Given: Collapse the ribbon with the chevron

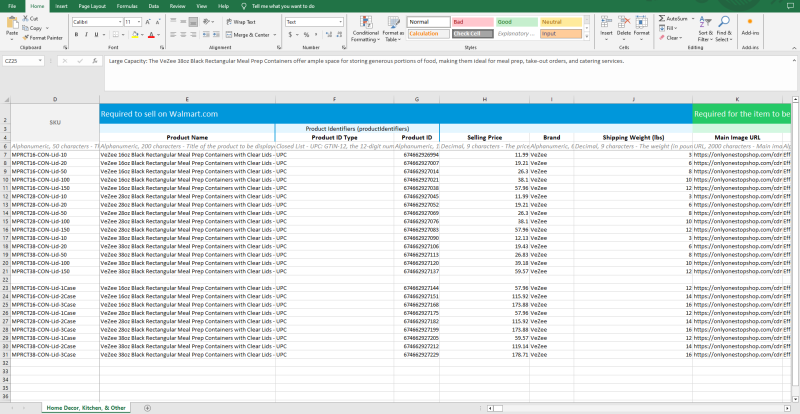Looking at the screenshot, I should point(794,47).
